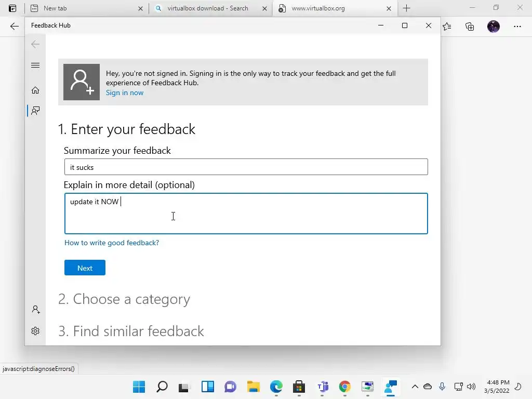
Task: Click Sign in now link
Action: coord(125,92)
